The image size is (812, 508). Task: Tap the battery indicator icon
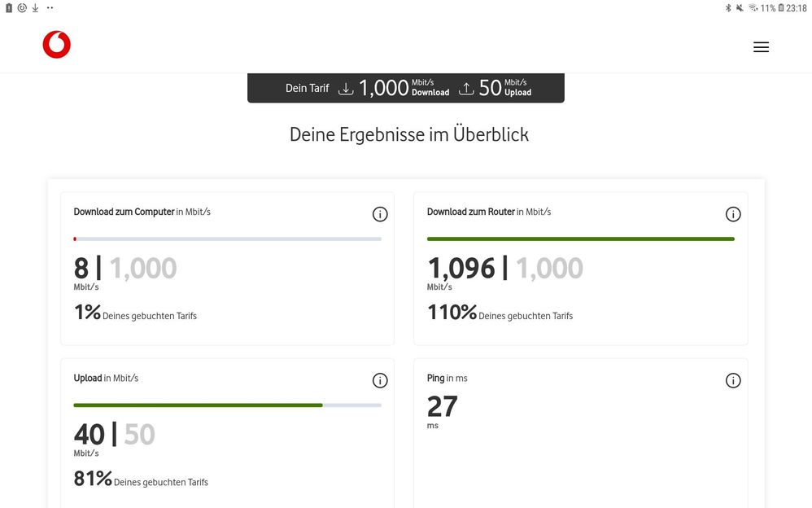[x=781, y=8]
